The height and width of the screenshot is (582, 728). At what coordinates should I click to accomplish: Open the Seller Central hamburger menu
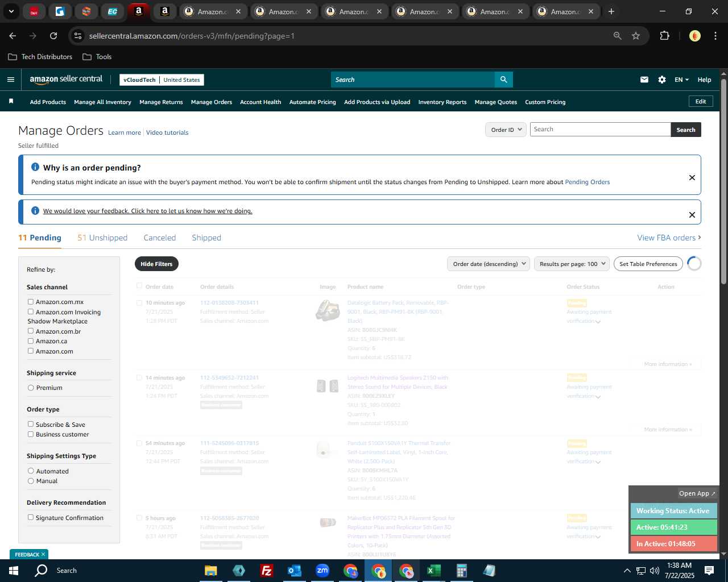(10, 80)
